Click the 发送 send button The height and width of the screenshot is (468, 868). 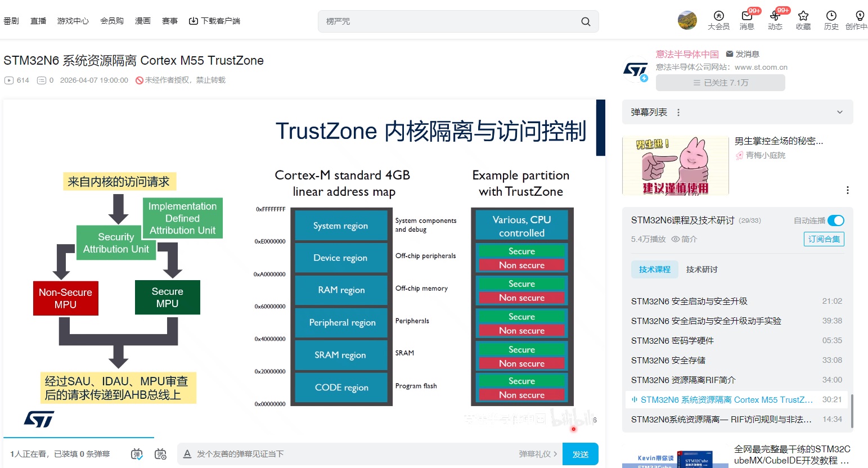tap(581, 454)
